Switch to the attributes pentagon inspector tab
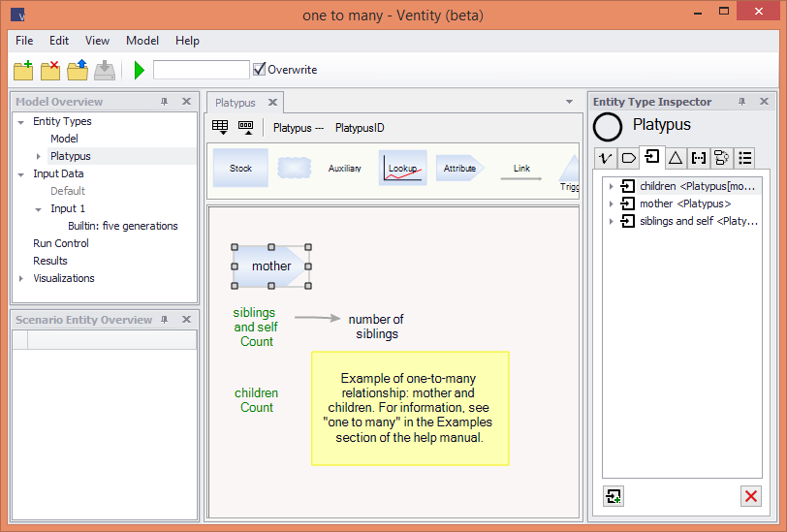 (x=628, y=158)
